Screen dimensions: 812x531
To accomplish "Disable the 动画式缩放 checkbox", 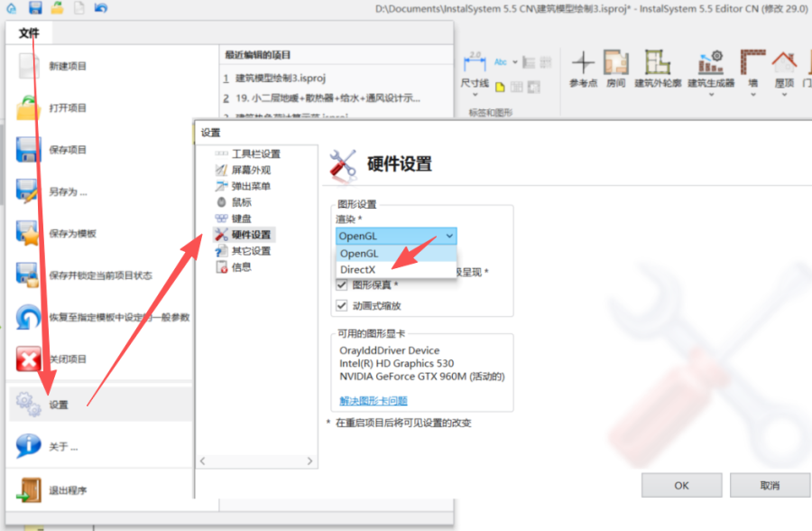I will pos(342,305).
